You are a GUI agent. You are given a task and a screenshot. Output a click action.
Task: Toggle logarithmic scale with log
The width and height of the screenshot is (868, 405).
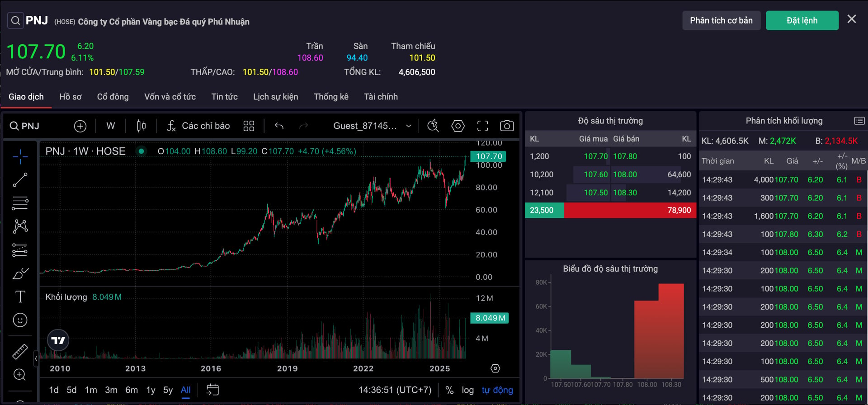(x=467, y=390)
